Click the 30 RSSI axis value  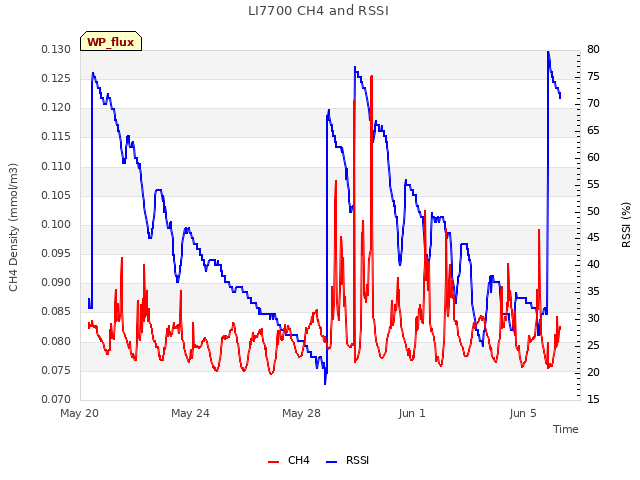pos(593,318)
